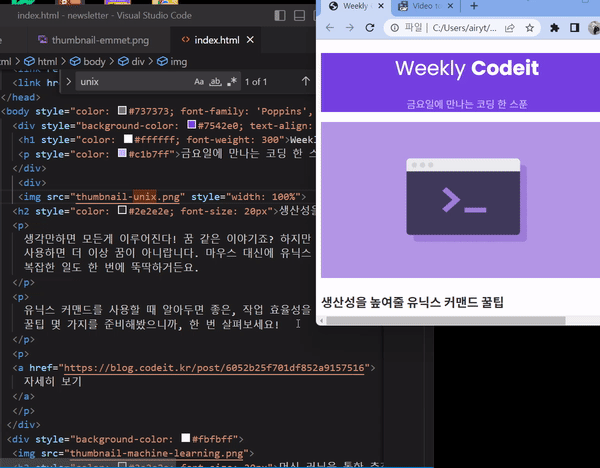Open browser extensions puzzle icon
Screen dimensions: 600x468
click(x=554, y=28)
